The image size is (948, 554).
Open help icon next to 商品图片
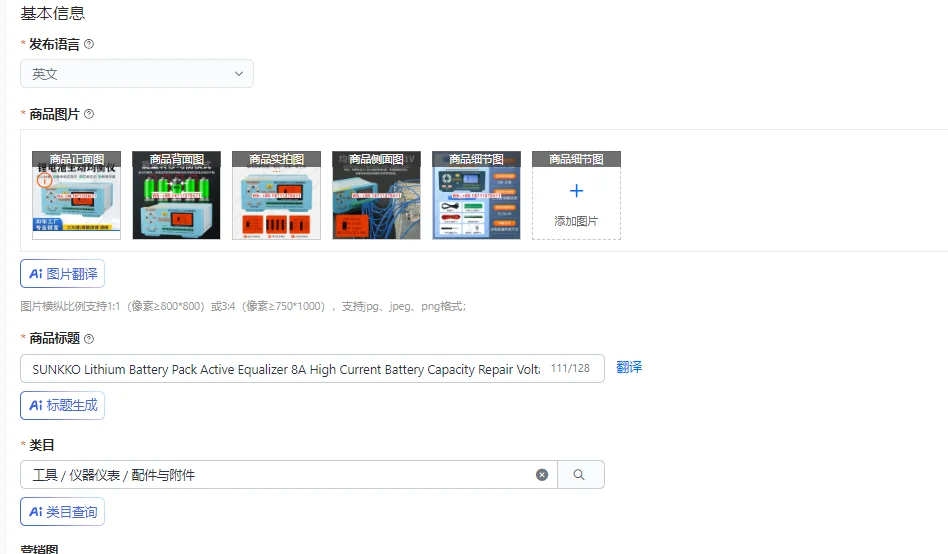coord(89,114)
